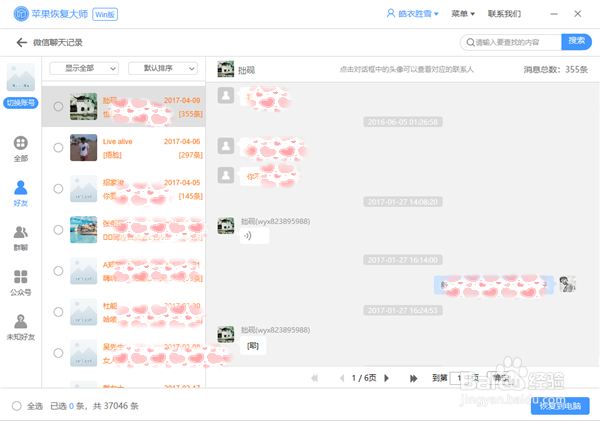Image resolution: width=600 pixels, height=421 pixels.
Task: Click house avatar beside the [耶] message
Action: (226, 334)
